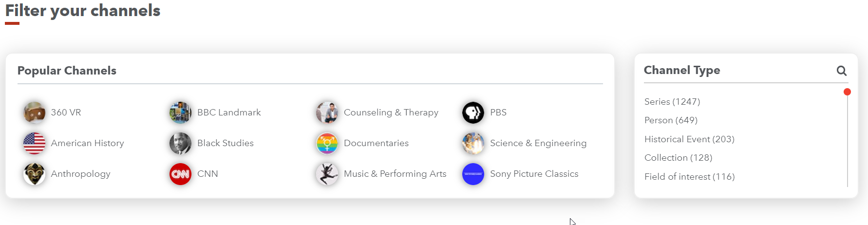Open the BBC Landmark channel thumbnail

[x=180, y=112]
